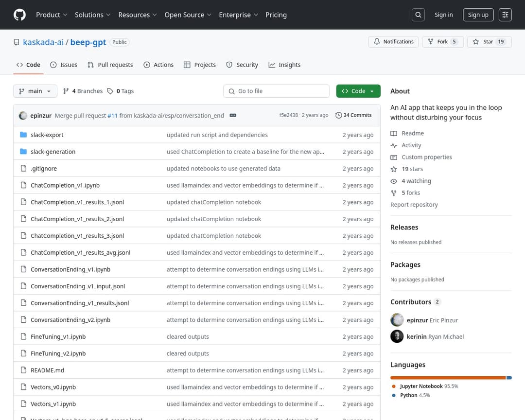Open epinzur's contributor avatar
This screenshot has height=420, width=525.
397,320
